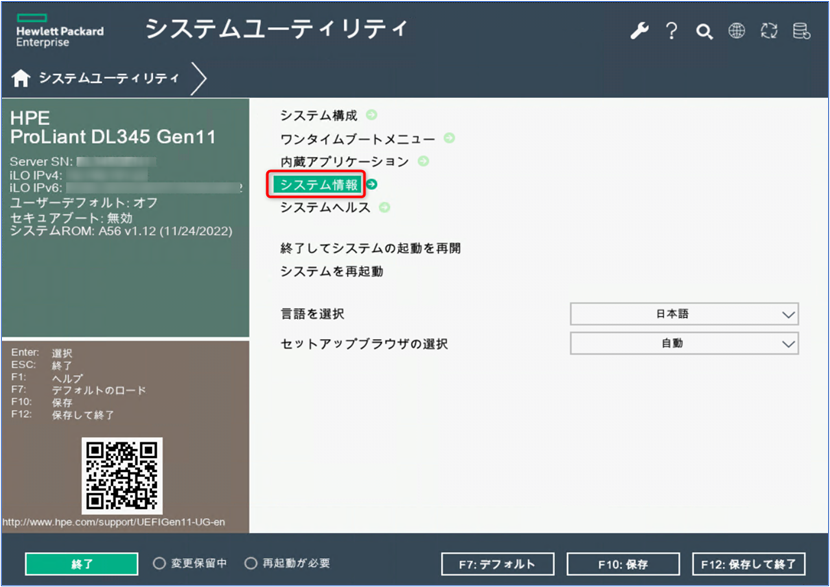
Task: Click ESC: 終了 hint in key legend
Action: coord(42,365)
